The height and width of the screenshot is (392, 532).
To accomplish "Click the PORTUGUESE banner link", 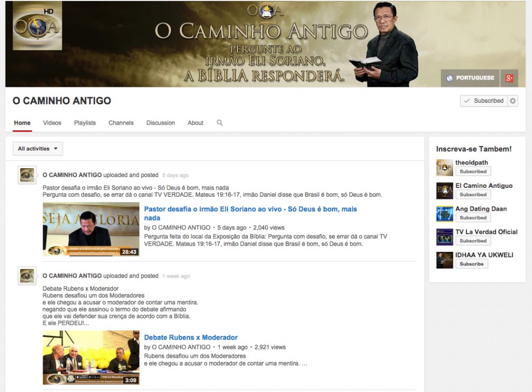I will coord(470,78).
